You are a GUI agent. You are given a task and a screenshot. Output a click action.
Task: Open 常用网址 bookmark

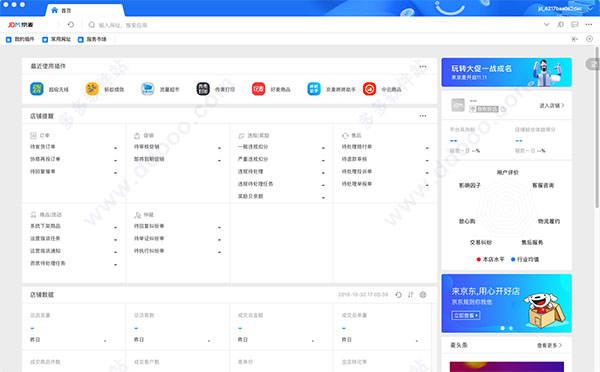point(56,39)
